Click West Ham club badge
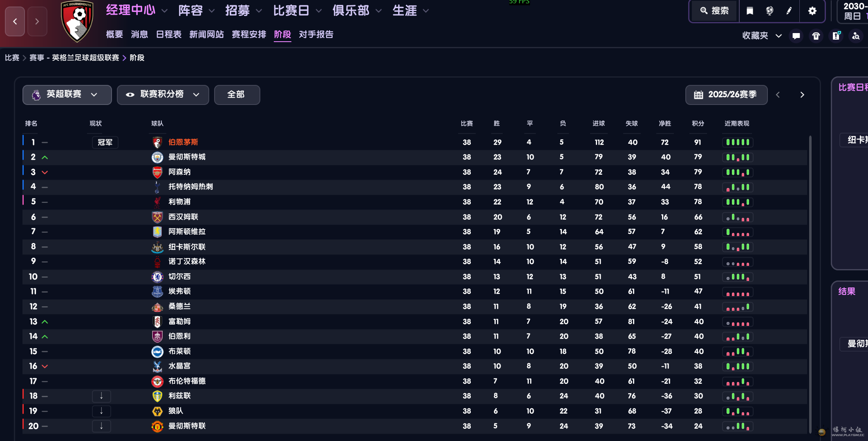 157,217
